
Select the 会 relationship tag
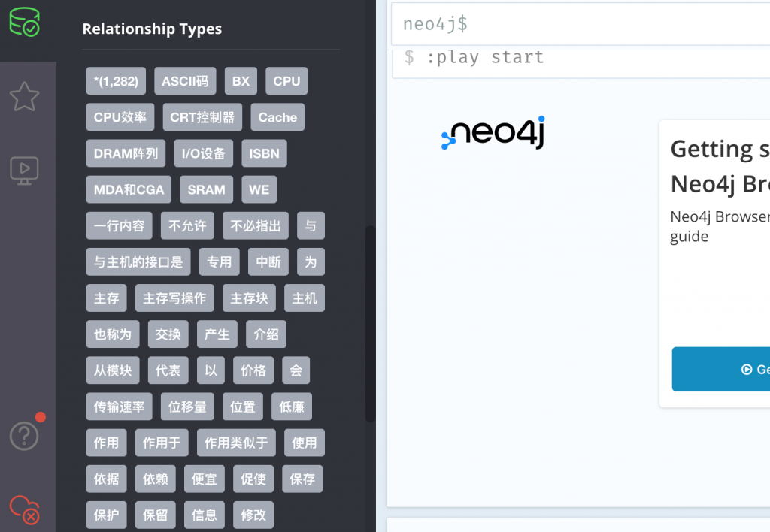tap(296, 370)
